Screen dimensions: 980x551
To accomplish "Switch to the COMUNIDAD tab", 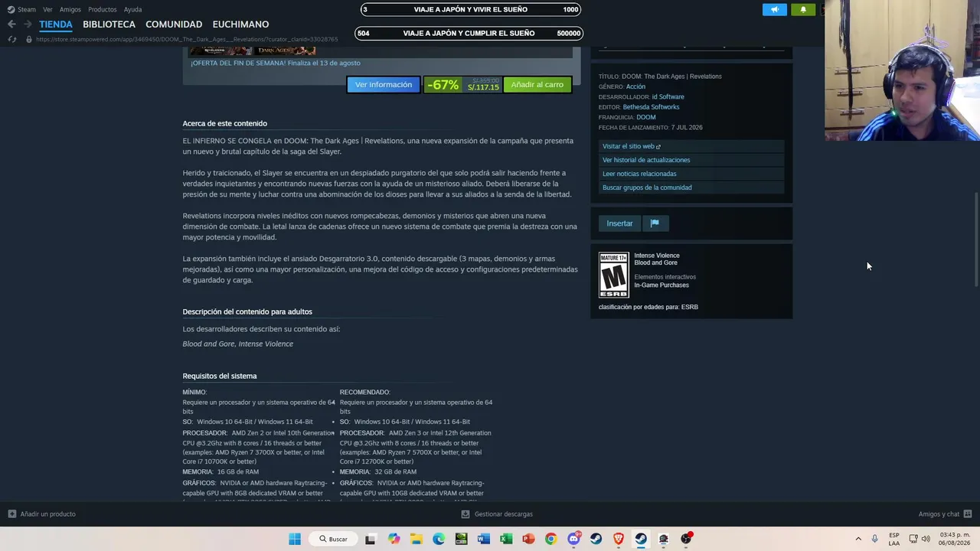I will click(x=174, y=24).
